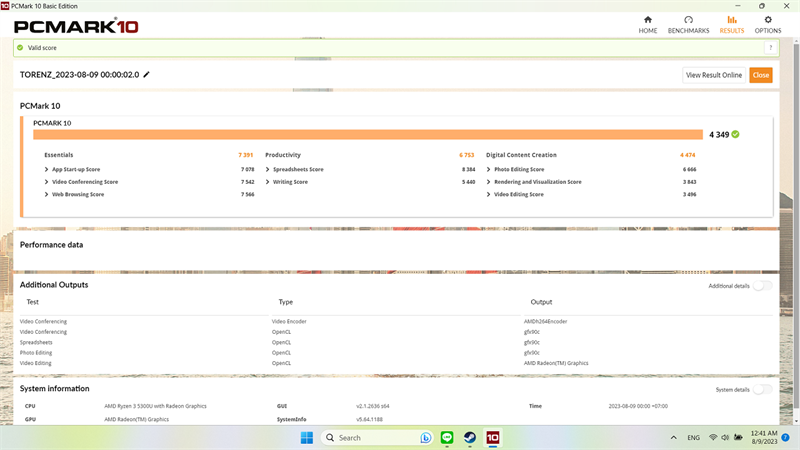Image resolution: width=800 pixels, height=450 pixels.
Task: Click the Spreadsheets Score value 8 384
Action: pyautogui.click(x=468, y=169)
